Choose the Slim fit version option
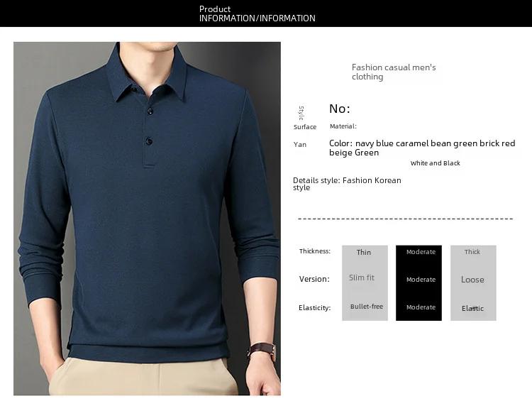The height and width of the screenshot is (401, 532). pos(361,278)
